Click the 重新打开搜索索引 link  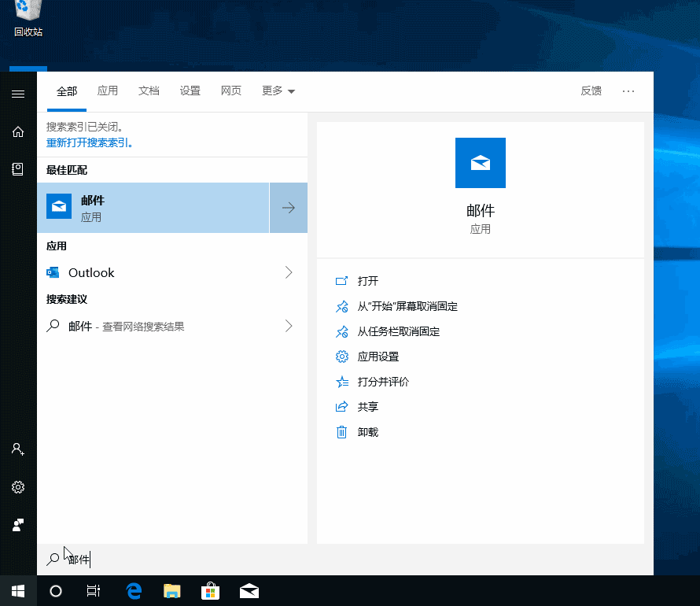pyautogui.click(x=89, y=142)
